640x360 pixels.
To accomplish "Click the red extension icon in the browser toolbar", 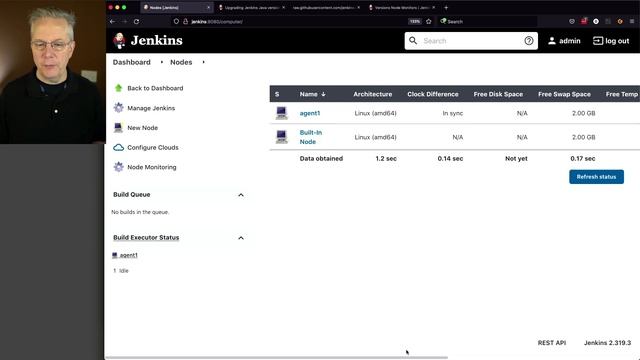I will coord(584,21).
